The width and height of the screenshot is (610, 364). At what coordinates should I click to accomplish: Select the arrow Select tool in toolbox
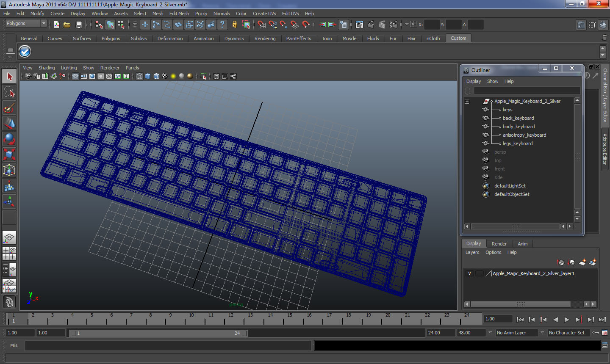tap(9, 77)
